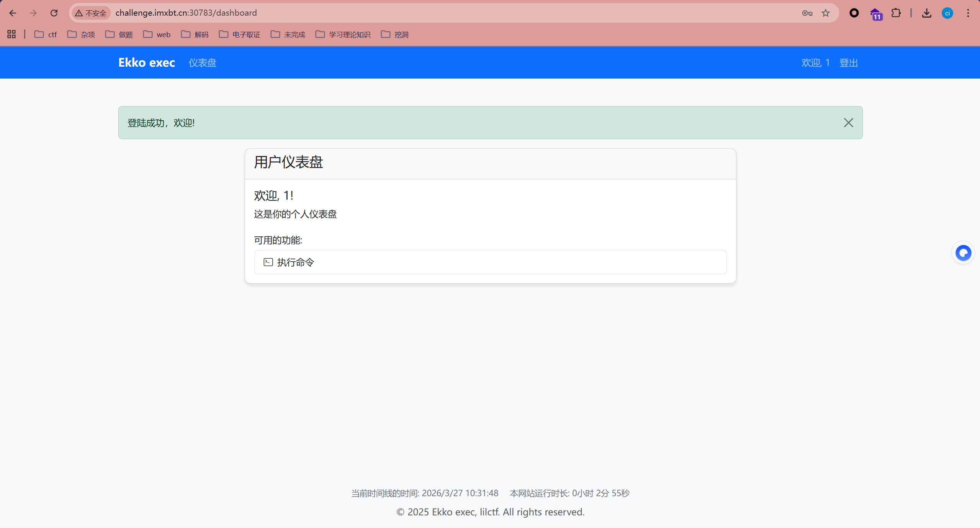The width and height of the screenshot is (980, 528).
Task: Open the ctf bookmarks folder
Action: pyautogui.click(x=46, y=34)
